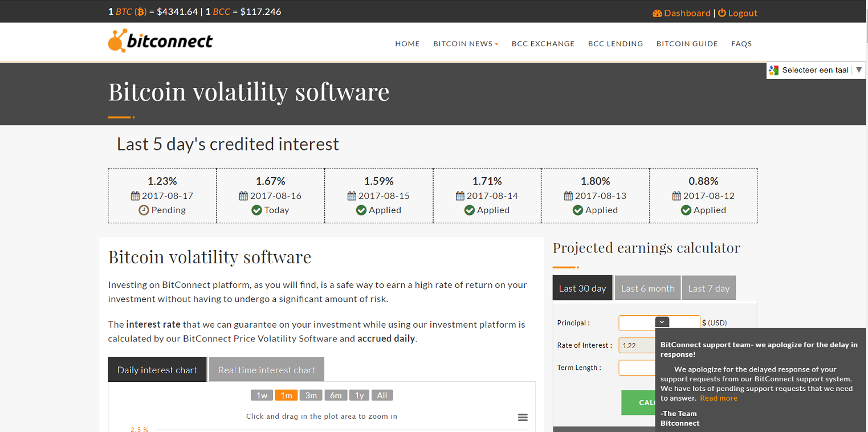Open the chart hamburger context menu
This screenshot has height=432, width=868.
(x=523, y=418)
